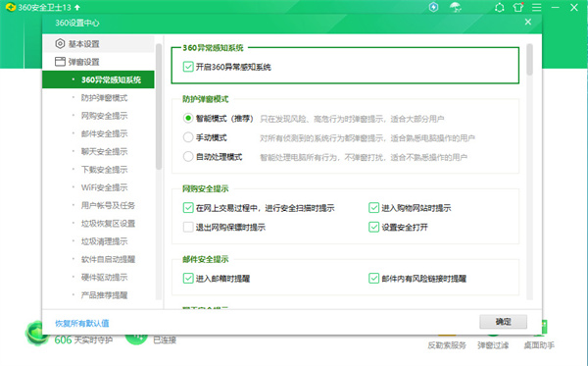588x366 pixels.
Task: Open 反勒索服务 in main window
Action: tap(447, 345)
